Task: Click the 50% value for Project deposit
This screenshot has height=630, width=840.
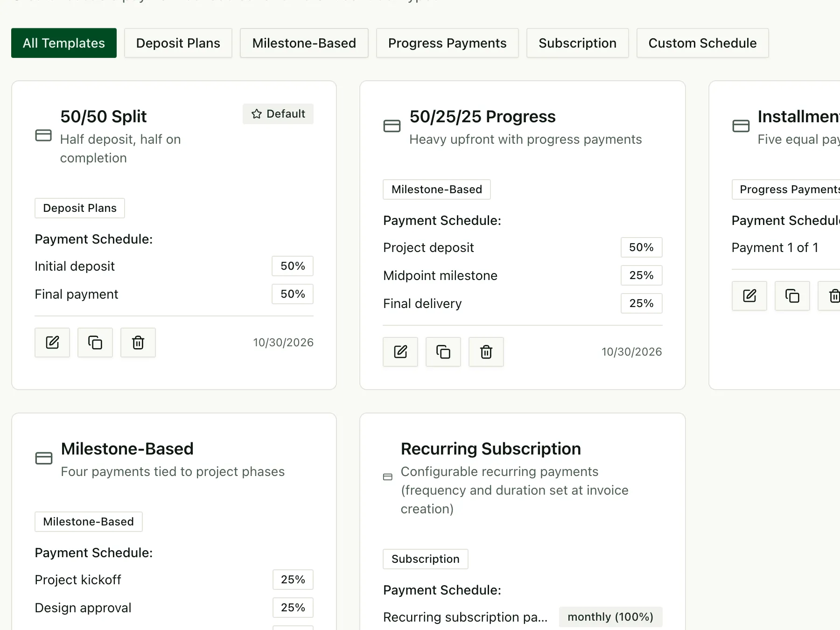Action: (642, 247)
